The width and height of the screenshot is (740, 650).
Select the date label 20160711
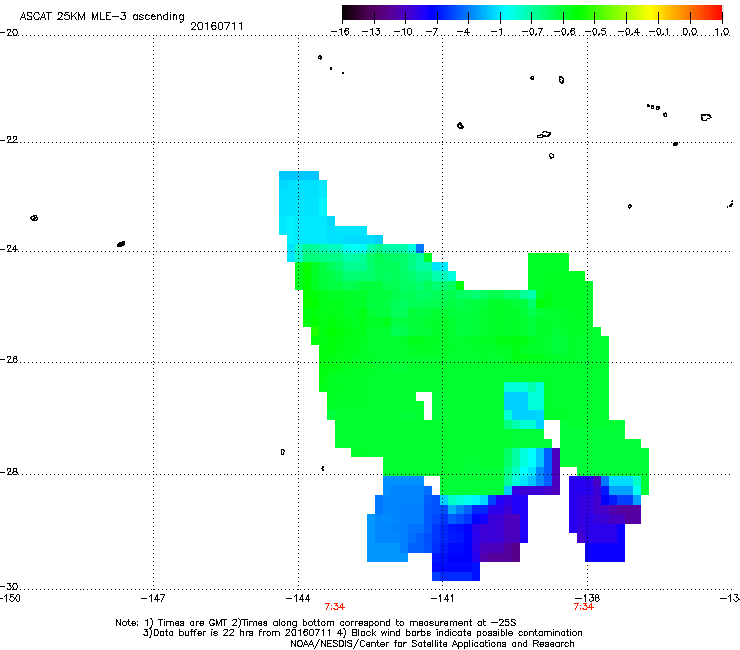(x=217, y=26)
